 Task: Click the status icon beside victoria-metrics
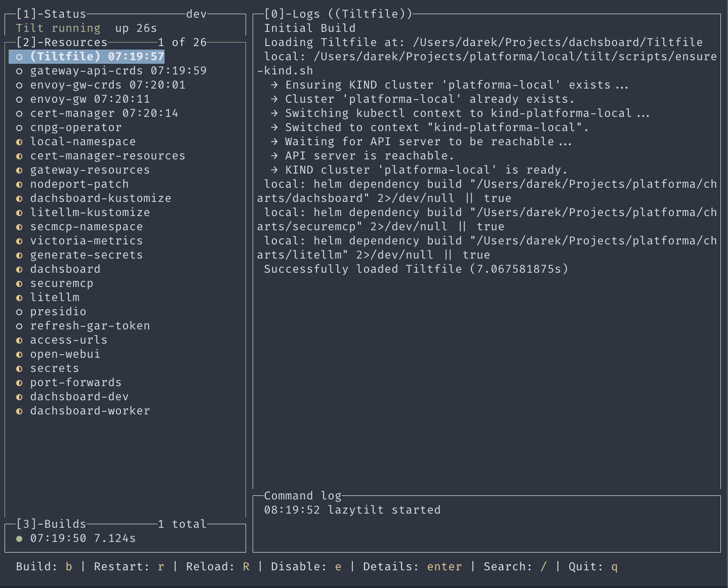point(19,241)
